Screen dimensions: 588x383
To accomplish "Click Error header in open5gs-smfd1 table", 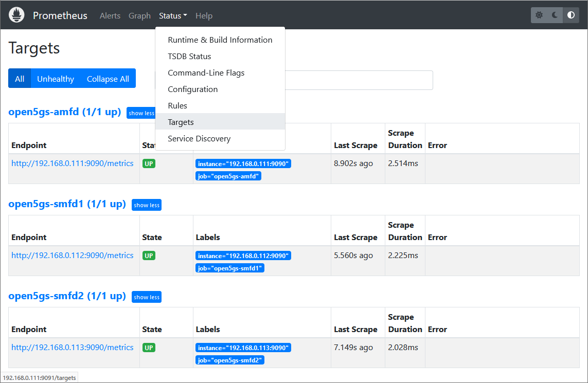I will click(437, 238).
